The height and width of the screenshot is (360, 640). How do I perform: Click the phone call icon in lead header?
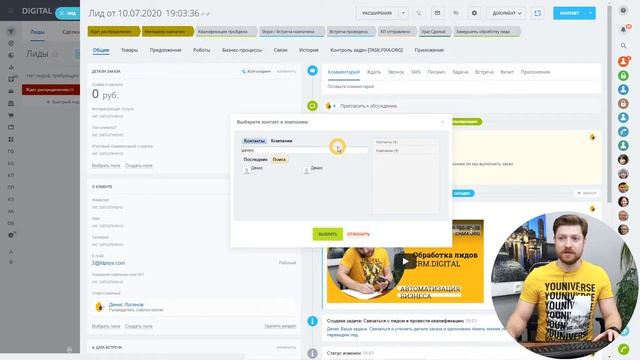[419, 13]
